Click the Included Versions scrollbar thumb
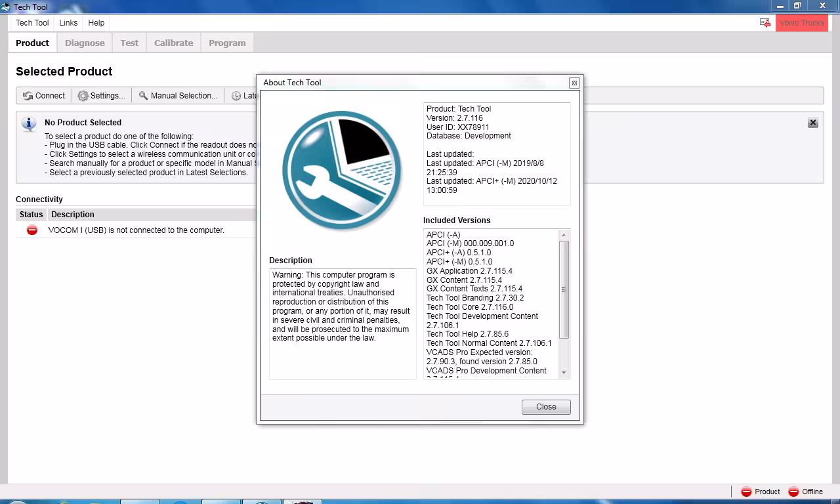Image resolution: width=840 pixels, height=504 pixels. pyautogui.click(x=564, y=289)
